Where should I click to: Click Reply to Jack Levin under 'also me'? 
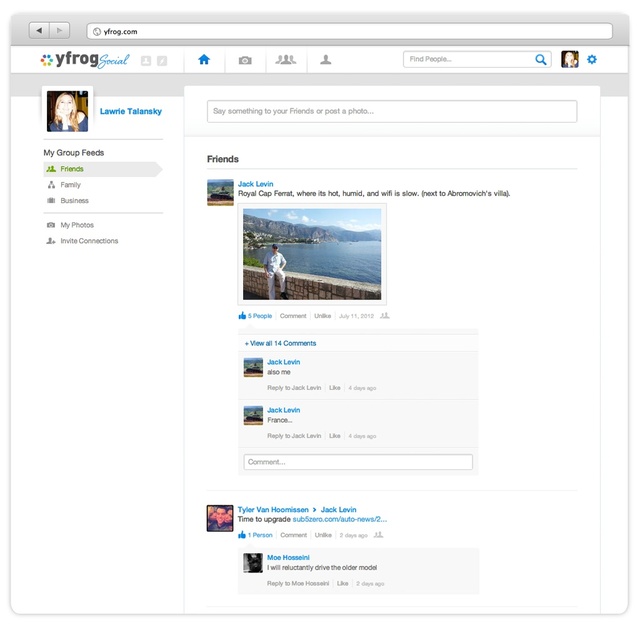pyautogui.click(x=294, y=388)
